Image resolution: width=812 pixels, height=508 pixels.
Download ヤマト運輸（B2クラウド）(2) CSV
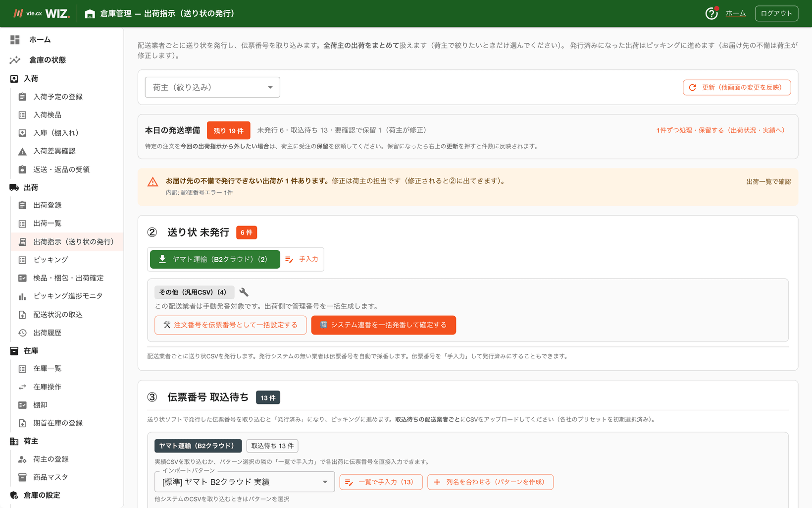pyautogui.click(x=215, y=259)
